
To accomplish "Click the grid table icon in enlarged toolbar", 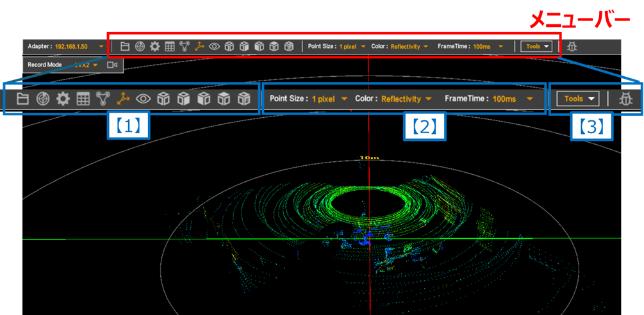I will point(83,99).
